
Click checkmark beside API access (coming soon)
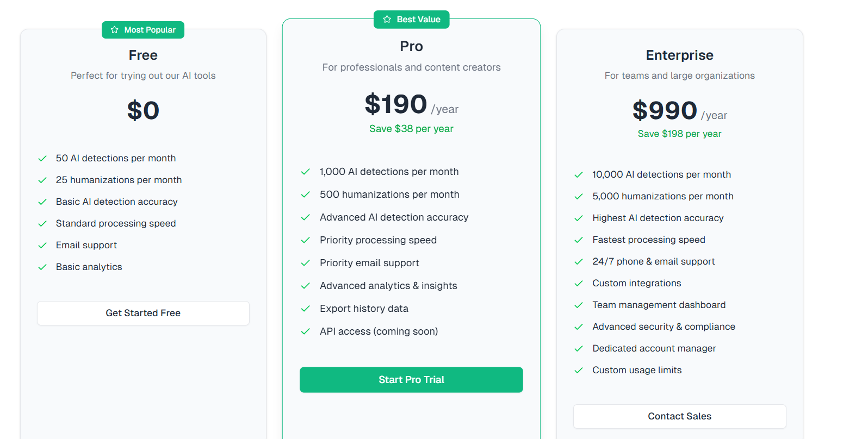(x=306, y=331)
